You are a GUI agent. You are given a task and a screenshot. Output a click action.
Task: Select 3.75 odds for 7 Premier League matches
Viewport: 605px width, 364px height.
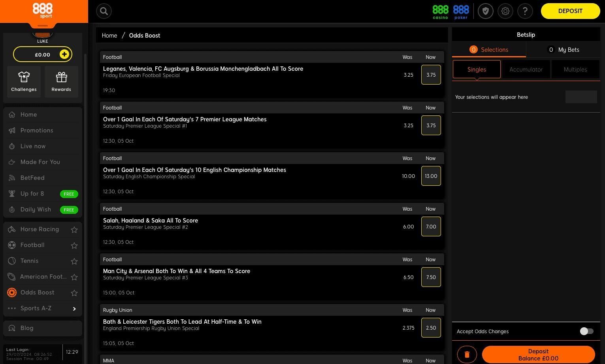(431, 125)
